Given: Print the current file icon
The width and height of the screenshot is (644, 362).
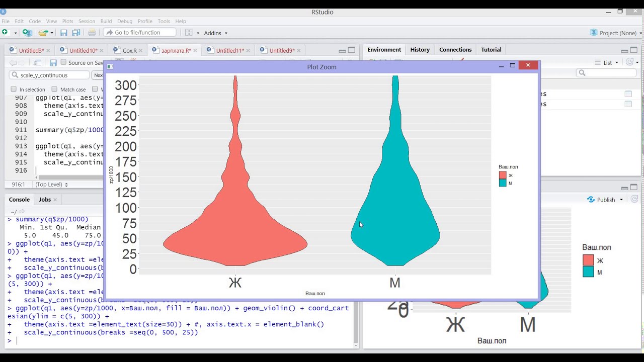Looking at the screenshot, I should [92, 33].
